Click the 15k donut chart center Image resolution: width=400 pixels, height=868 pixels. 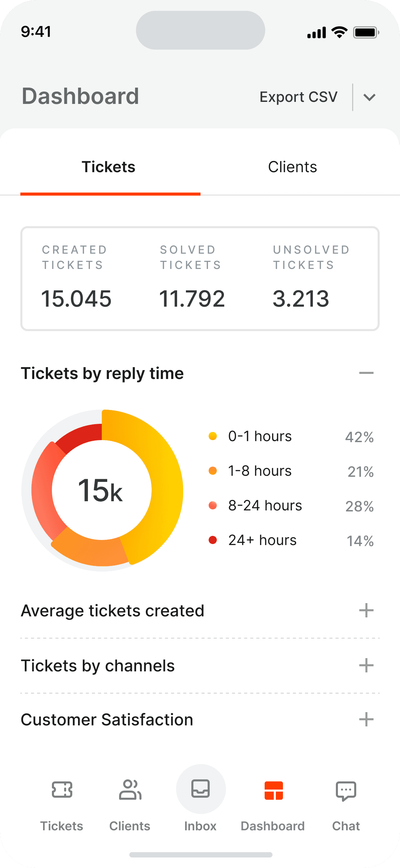pos(101,490)
